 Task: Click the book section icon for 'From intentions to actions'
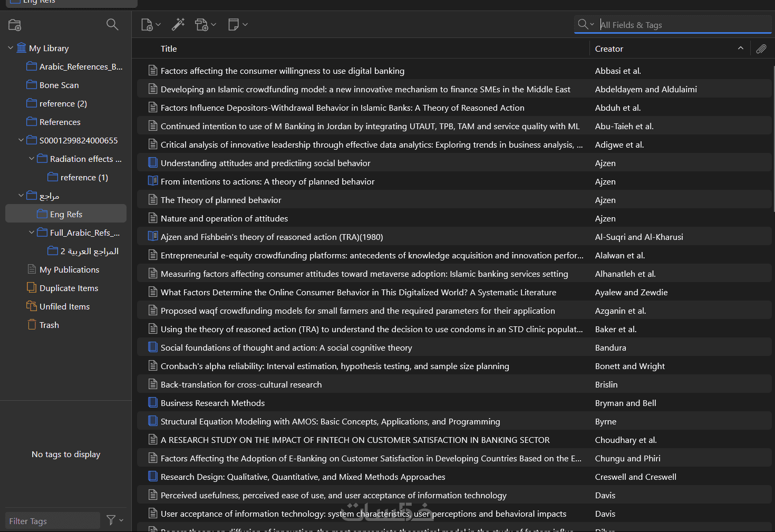click(x=153, y=181)
